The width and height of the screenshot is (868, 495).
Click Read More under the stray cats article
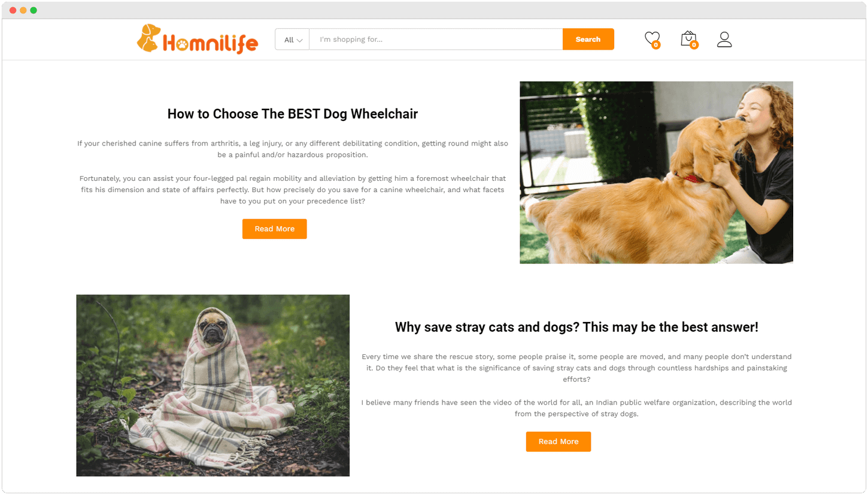pos(559,441)
